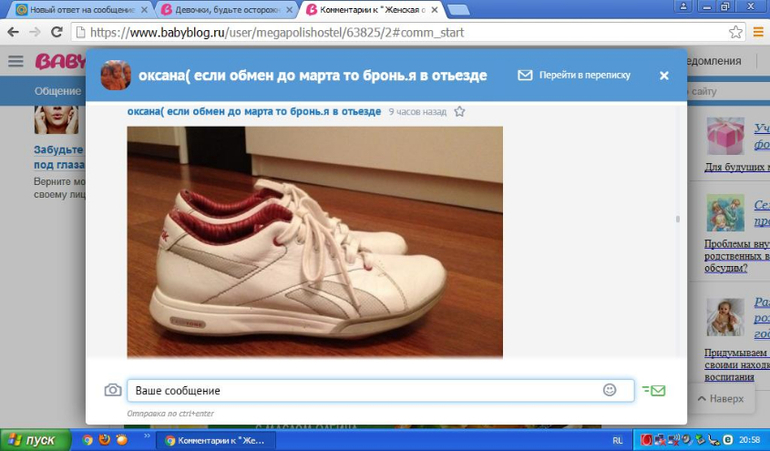770x451 pixels.
Task: Click the RL language indicator in taskbar
Action: click(617, 440)
